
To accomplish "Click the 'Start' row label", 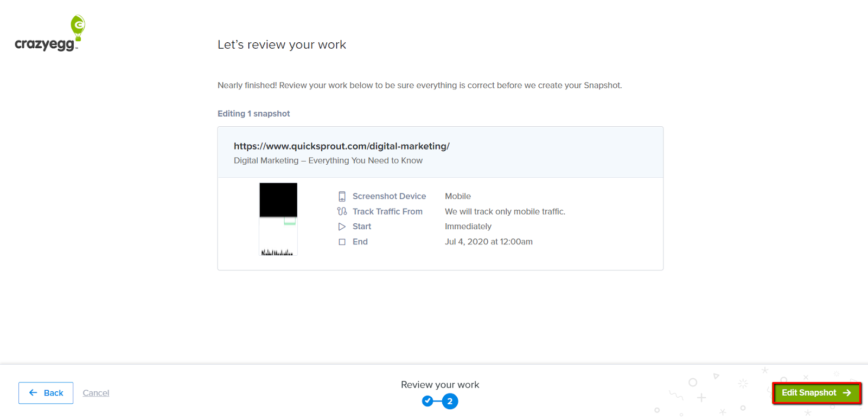I will coord(362,227).
